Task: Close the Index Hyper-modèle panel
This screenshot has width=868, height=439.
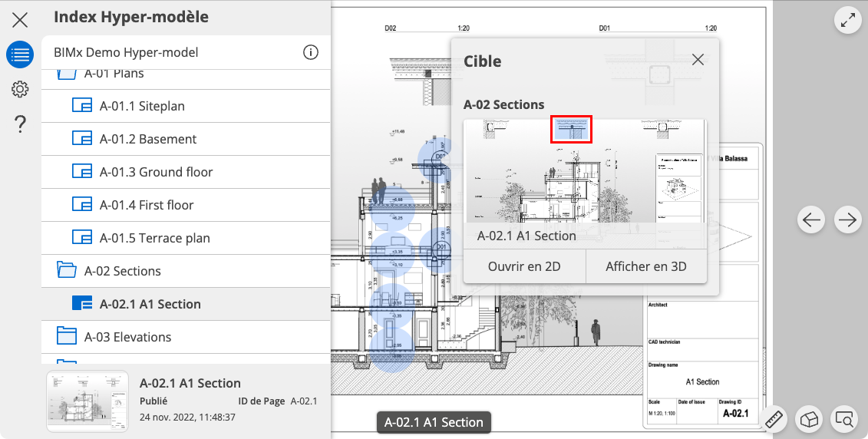Action: coord(20,21)
